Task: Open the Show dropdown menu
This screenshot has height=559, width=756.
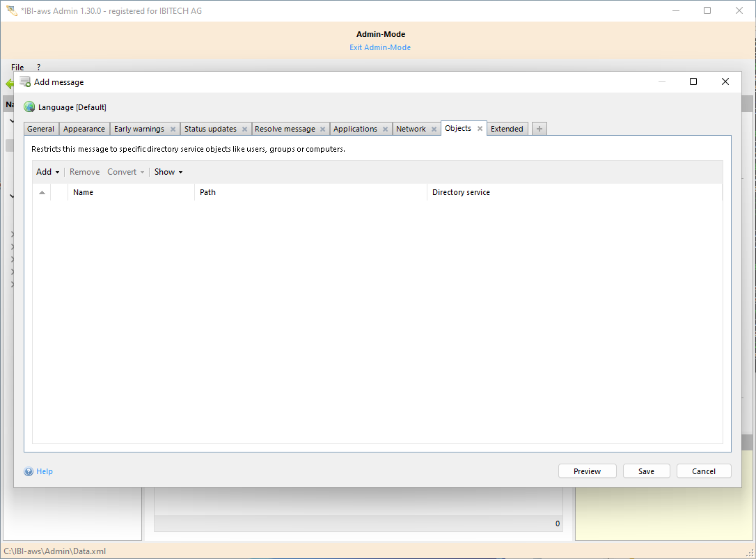Action: point(168,172)
